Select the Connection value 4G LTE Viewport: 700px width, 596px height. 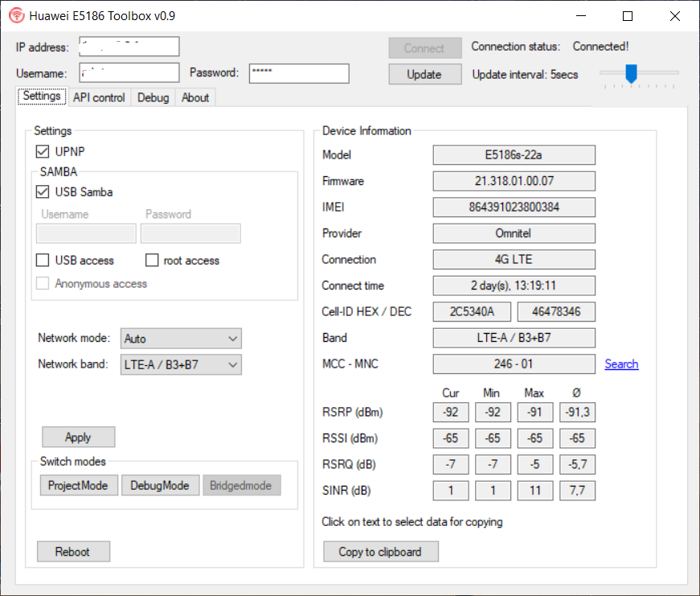[x=514, y=260]
